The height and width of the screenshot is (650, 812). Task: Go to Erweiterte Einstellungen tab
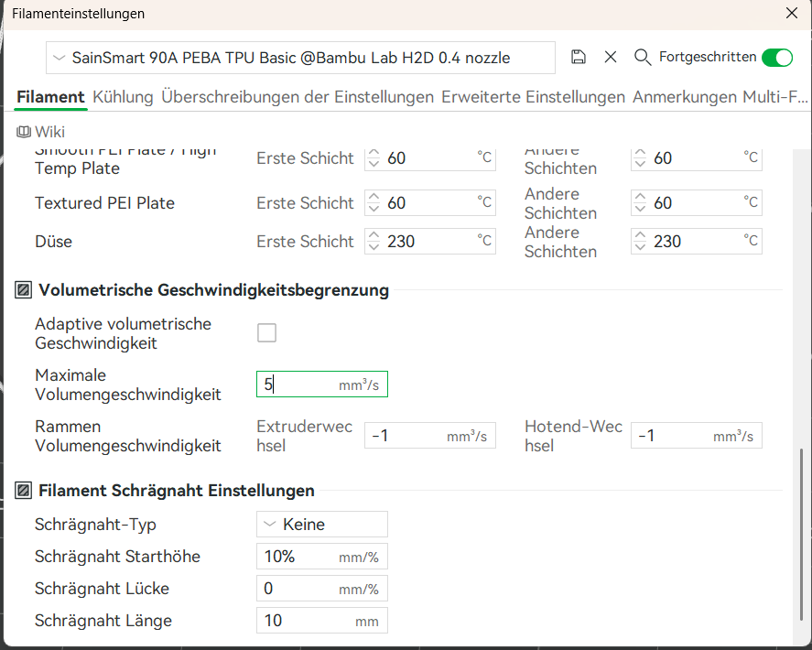tap(533, 96)
